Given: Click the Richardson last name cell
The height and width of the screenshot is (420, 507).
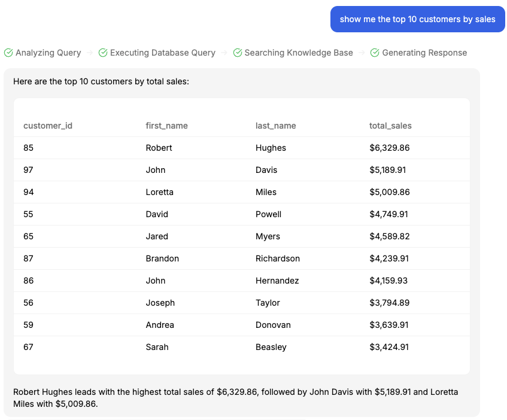Looking at the screenshot, I should pos(277,258).
